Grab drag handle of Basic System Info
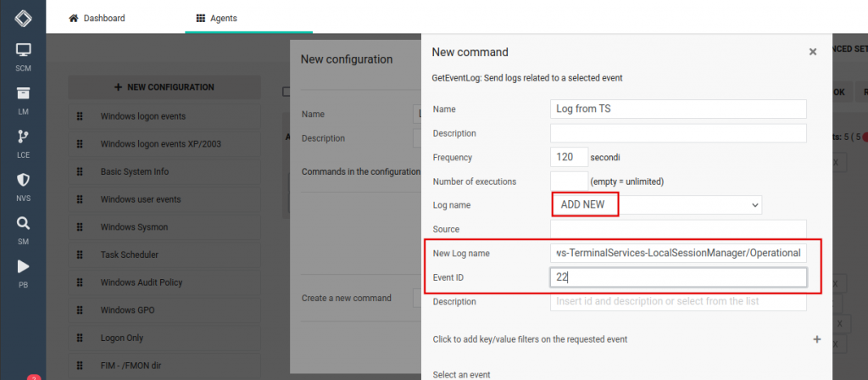 pyautogui.click(x=80, y=171)
